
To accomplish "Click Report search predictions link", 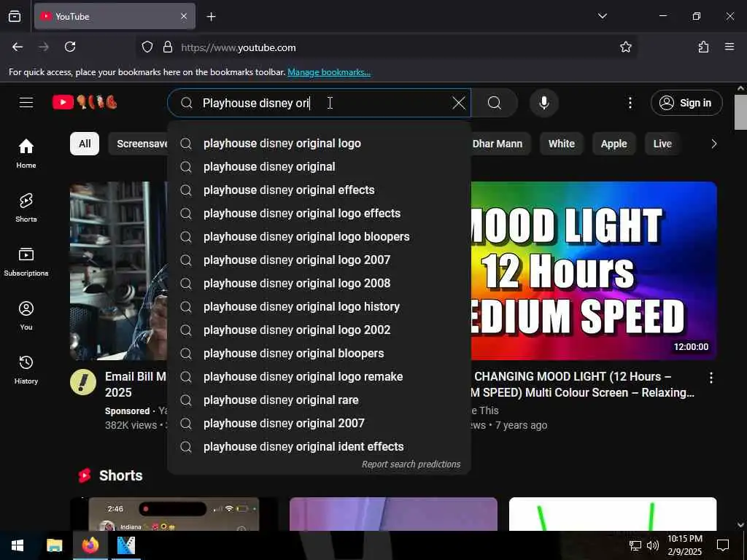I will point(411,464).
